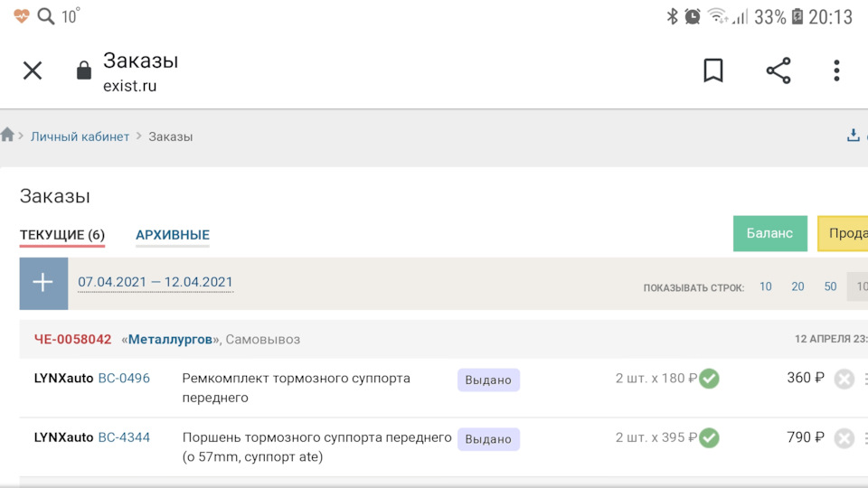The height and width of the screenshot is (488, 868).
Task: Go to home via breadcrumb house icon
Action: click(7, 136)
